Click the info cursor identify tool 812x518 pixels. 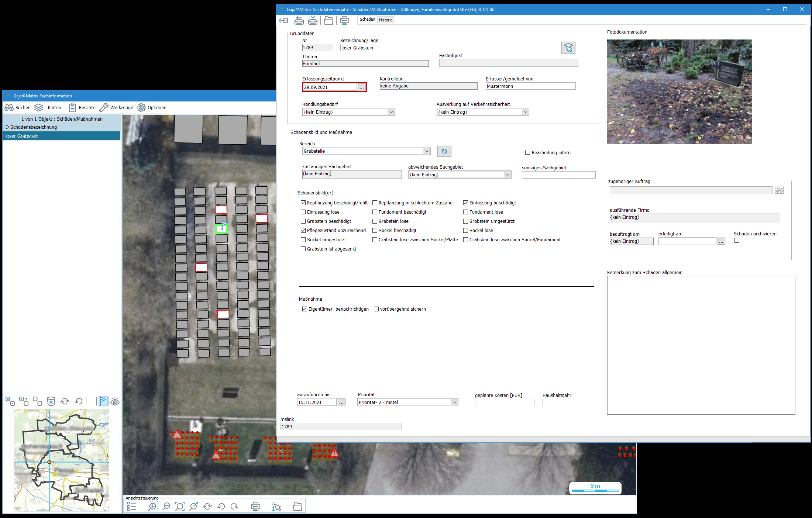(x=276, y=507)
